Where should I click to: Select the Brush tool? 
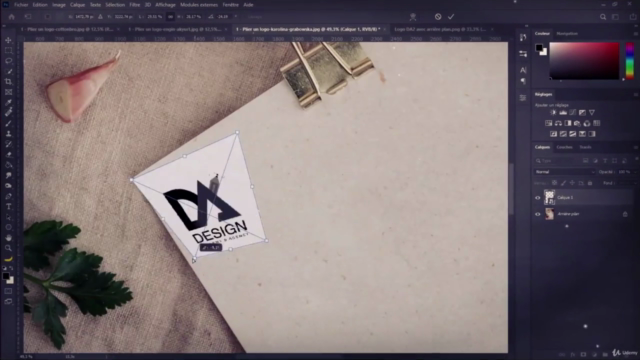[x=8, y=123]
